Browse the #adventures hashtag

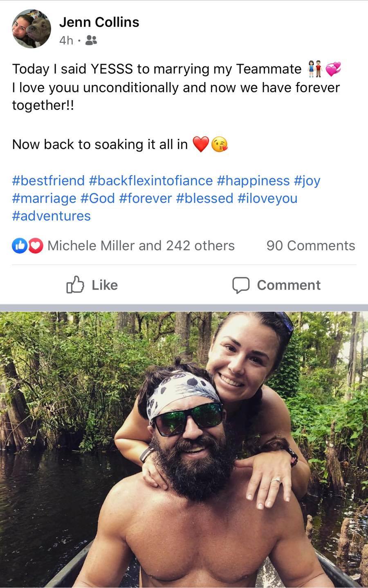click(52, 216)
